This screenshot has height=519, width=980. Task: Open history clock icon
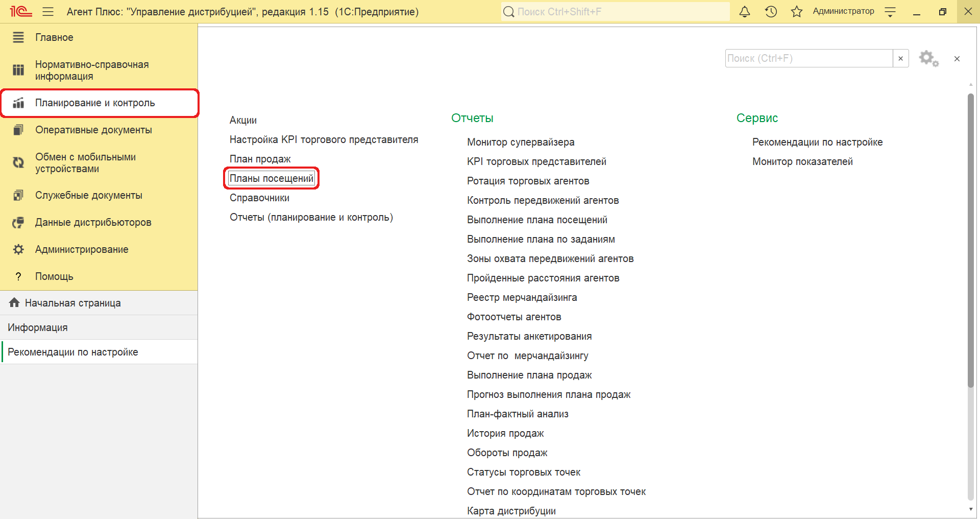(x=771, y=11)
